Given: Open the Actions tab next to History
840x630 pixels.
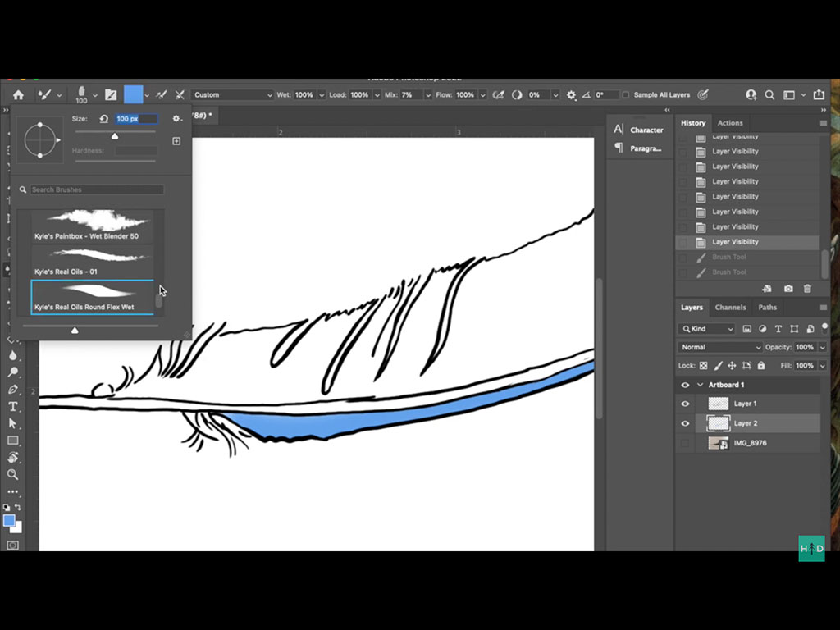Looking at the screenshot, I should (x=730, y=122).
